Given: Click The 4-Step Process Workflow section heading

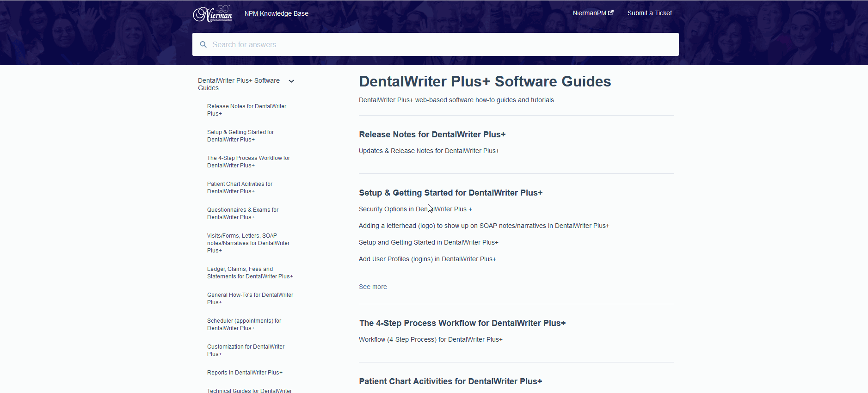Looking at the screenshot, I should tap(462, 323).
